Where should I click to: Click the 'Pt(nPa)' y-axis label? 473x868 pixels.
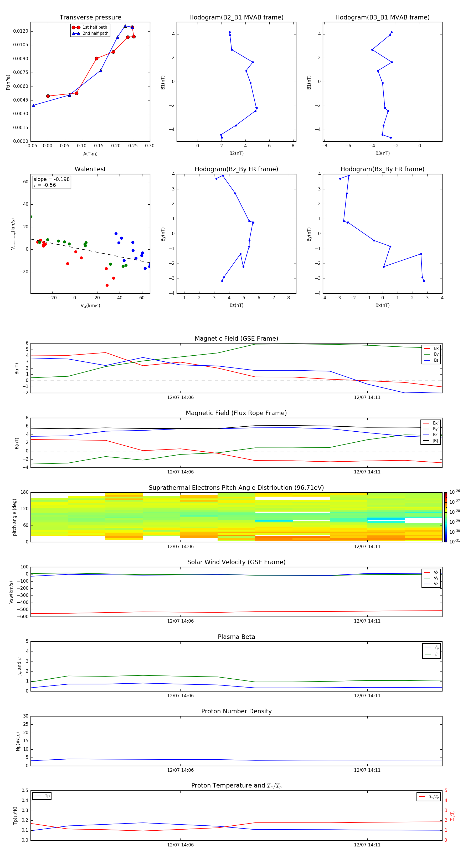click(8, 82)
